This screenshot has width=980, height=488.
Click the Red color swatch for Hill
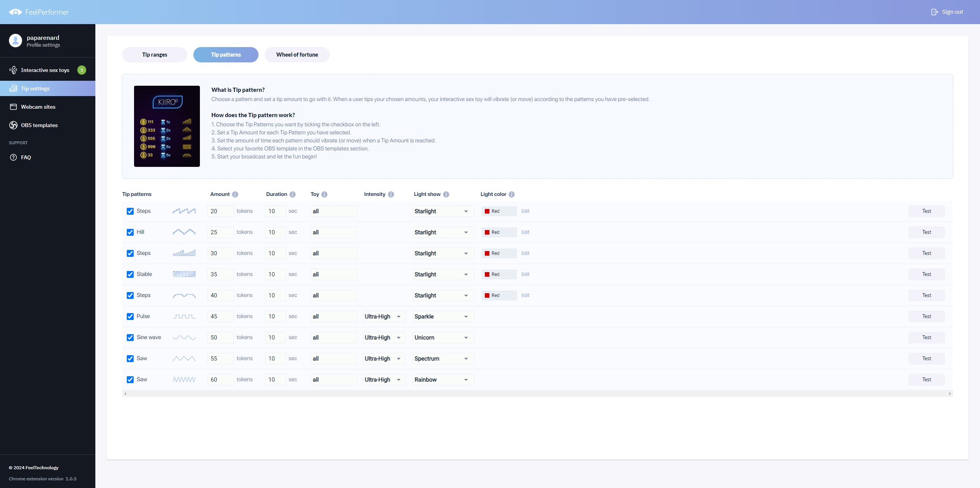487,232
